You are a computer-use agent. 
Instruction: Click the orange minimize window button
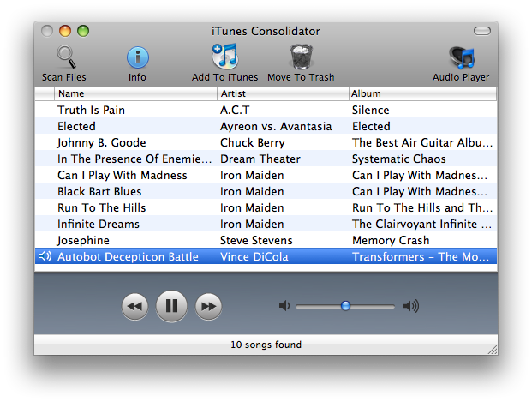65,31
